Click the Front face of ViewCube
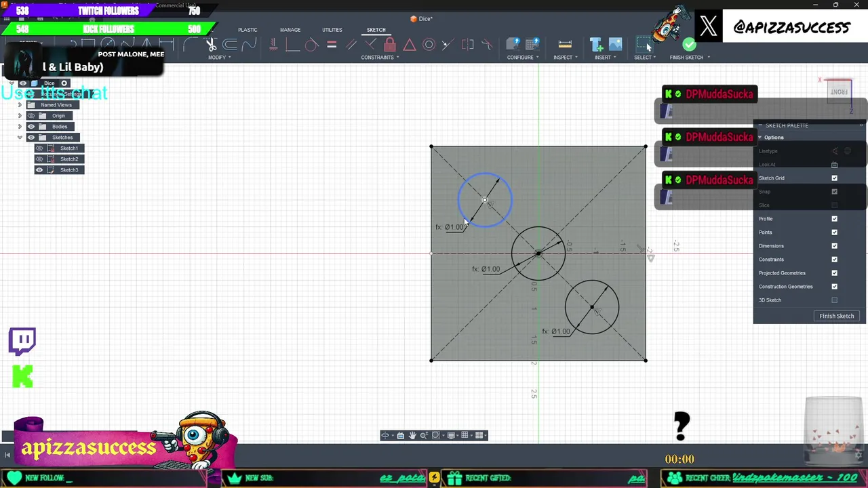This screenshot has width=868, height=488. 840,92
